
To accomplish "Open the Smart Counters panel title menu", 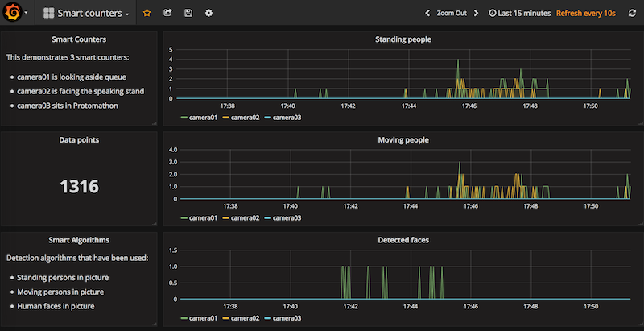I will pyautogui.click(x=79, y=39).
